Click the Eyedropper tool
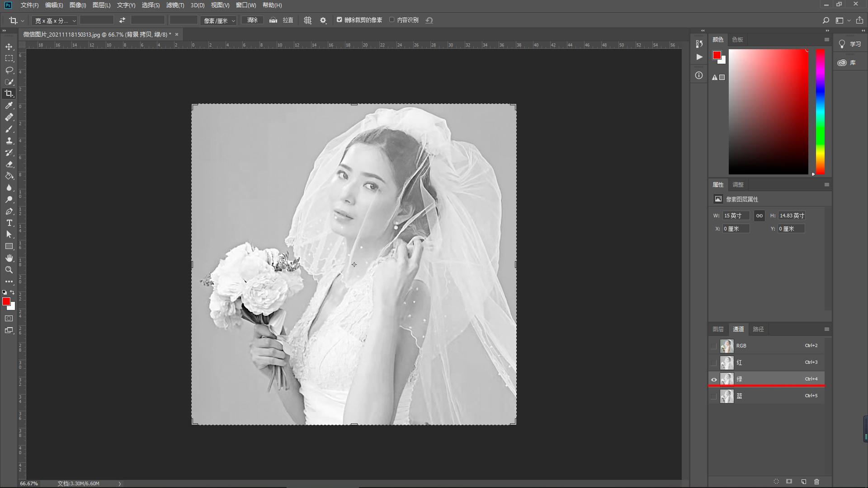Image resolution: width=868 pixels, height=488 pixels. (x=9, y=105)
